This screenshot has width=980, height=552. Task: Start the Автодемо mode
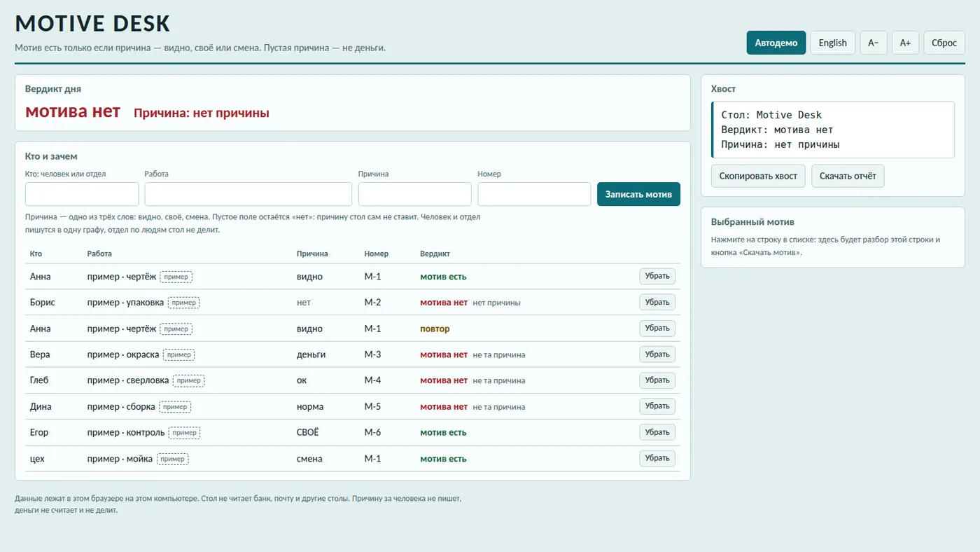point(776,43)
